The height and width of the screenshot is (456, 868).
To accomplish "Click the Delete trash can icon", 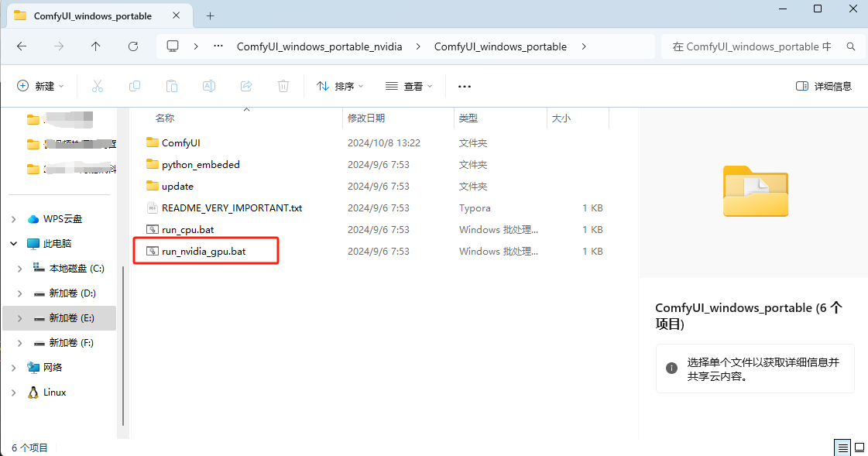I will (283, 86).
